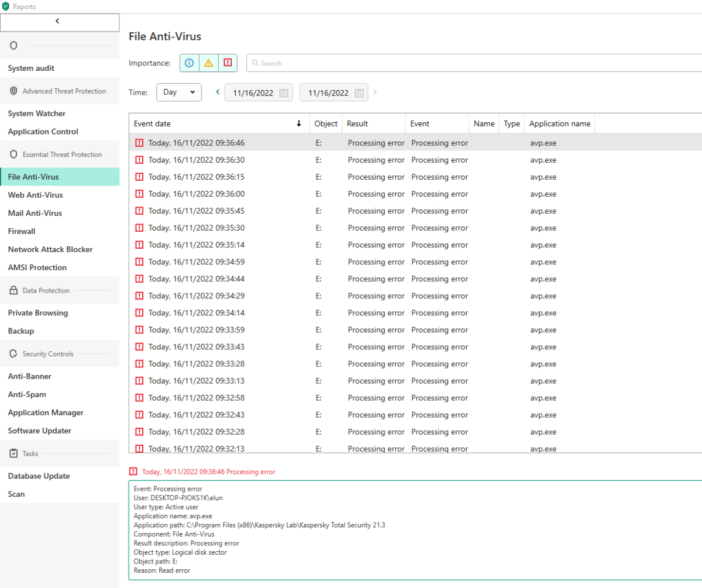The width and height of the screenshot is (702, 588).
Task: Toggle the warning importance filter icon
Action: click(x=208, y=63)
